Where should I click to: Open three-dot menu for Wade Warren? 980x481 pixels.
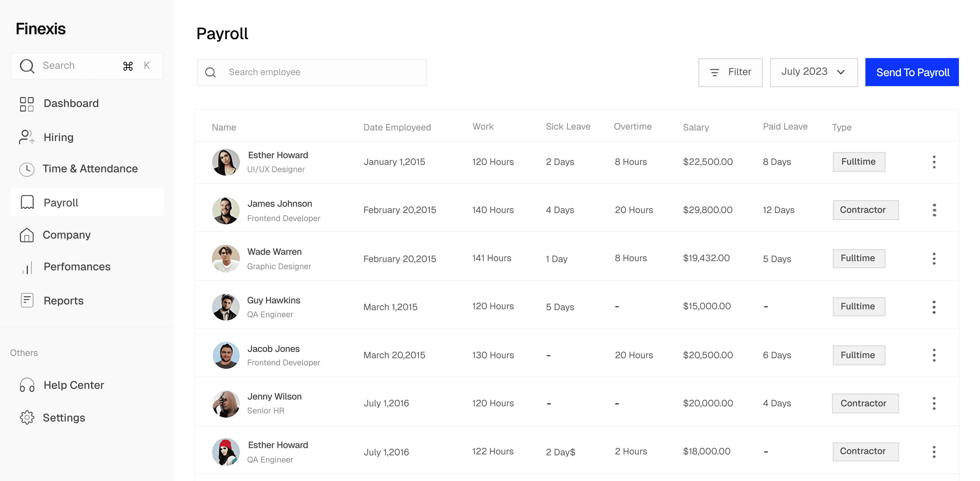click(934, 259)
